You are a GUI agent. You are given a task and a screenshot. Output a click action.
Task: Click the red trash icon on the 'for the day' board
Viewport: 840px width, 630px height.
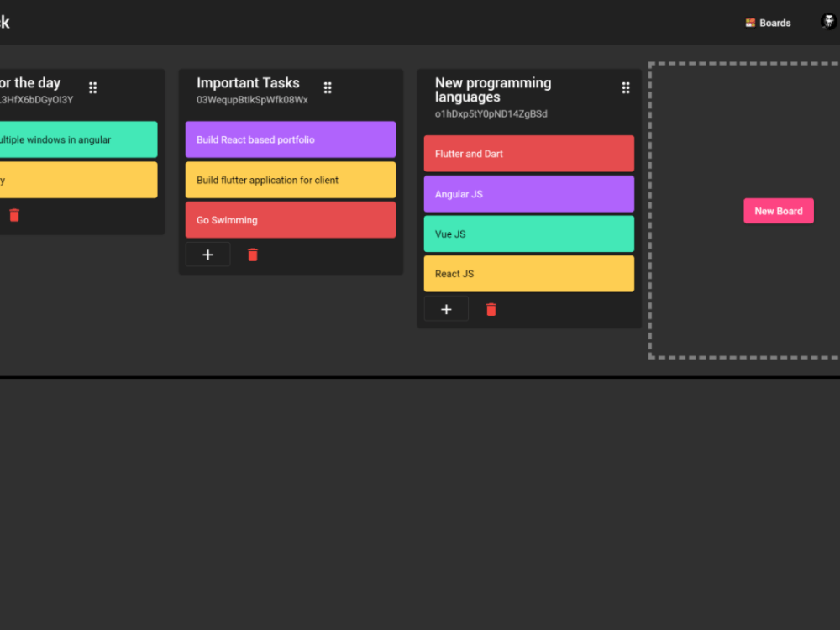(14, 215)
